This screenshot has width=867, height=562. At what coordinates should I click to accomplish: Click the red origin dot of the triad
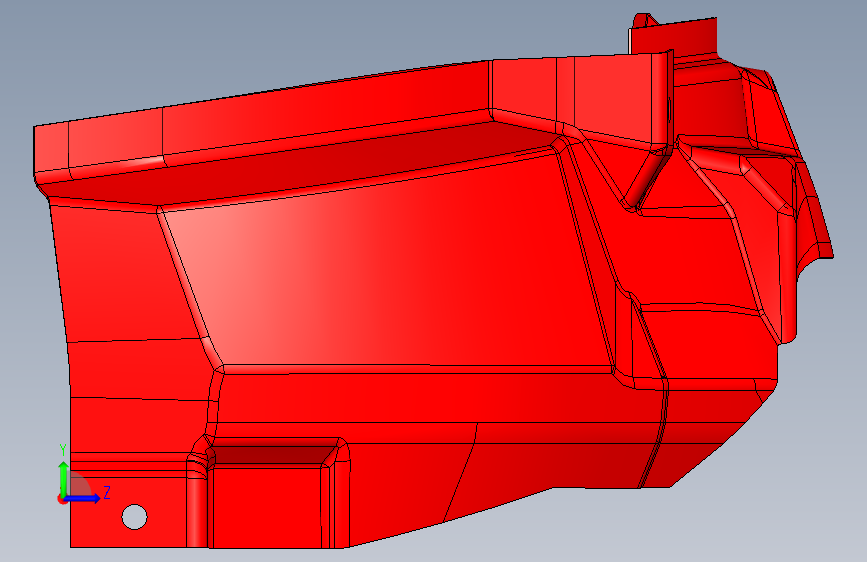[62, 499]
